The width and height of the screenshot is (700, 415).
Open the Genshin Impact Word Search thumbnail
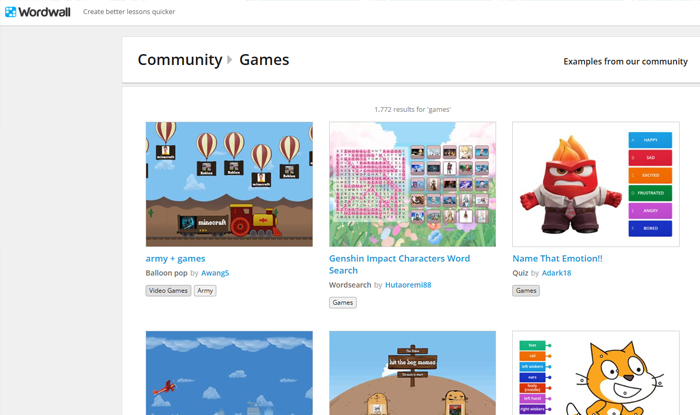click(x=412, y=184)
